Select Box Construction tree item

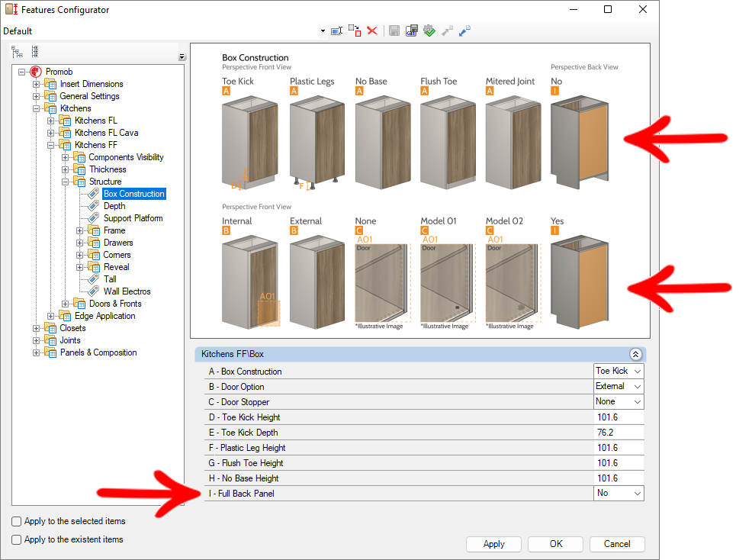coord(134,194)
